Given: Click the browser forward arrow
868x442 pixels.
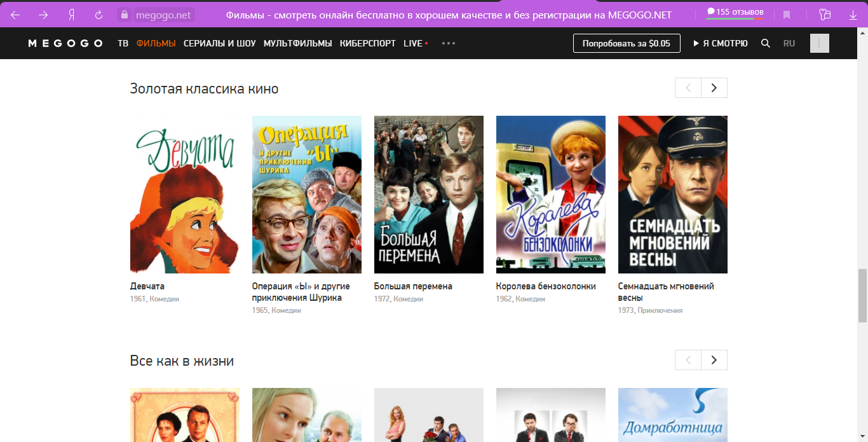Looking at the screenshot, I should click(x=43, y=15).
